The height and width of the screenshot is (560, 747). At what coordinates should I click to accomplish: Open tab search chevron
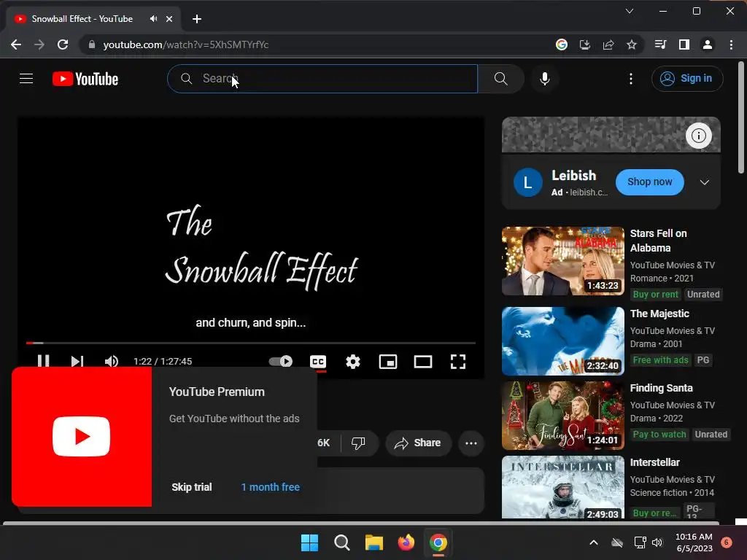coord(630,11)
